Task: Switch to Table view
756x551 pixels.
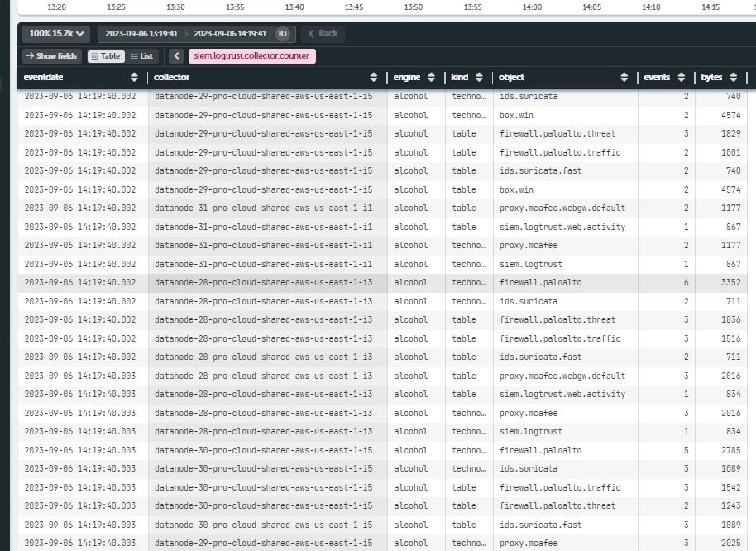Action: [x=106, y=56]
